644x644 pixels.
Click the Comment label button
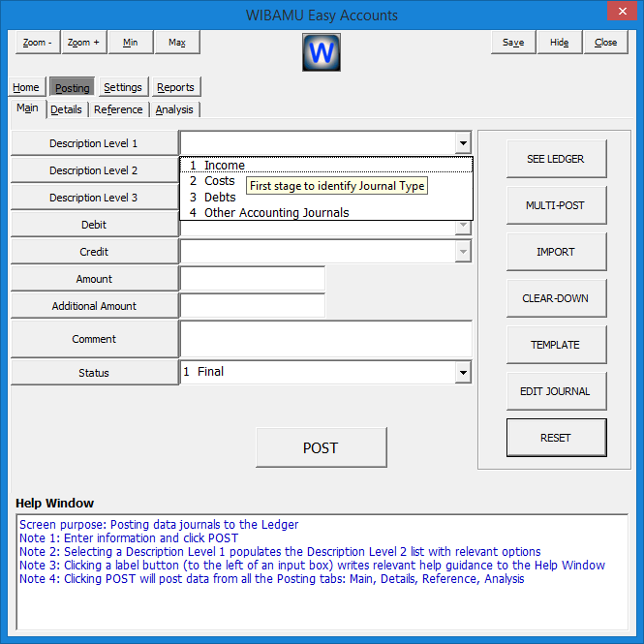coord(94,339)
